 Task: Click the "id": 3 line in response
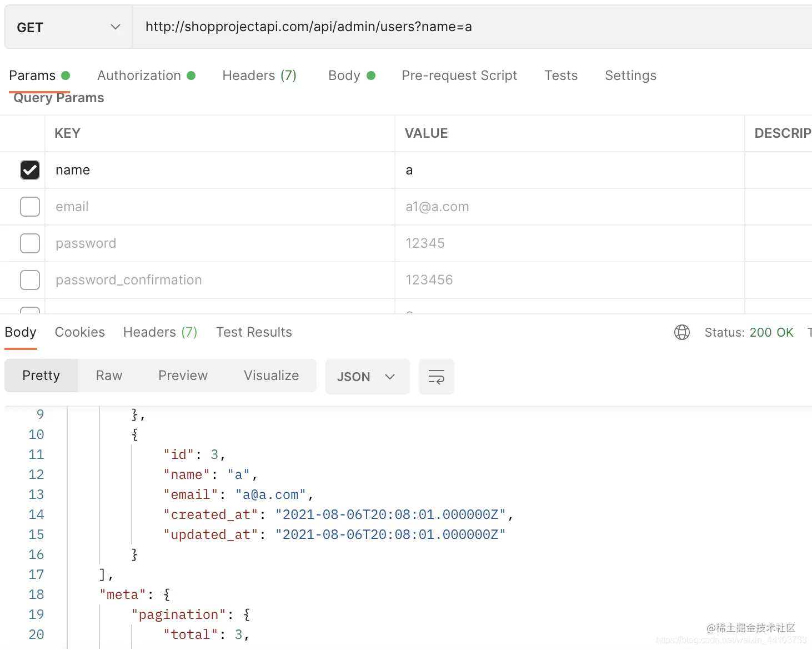pyautogui.click(x=194, y=454)
